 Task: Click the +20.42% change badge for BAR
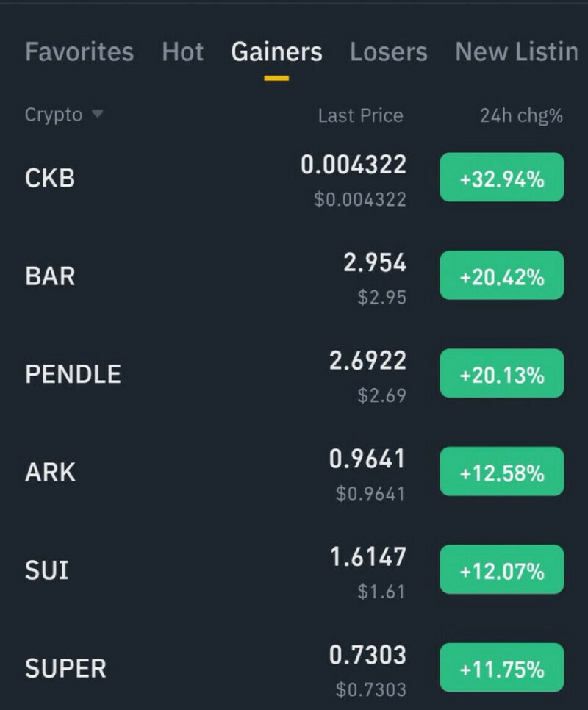click(x=501, y=276)
